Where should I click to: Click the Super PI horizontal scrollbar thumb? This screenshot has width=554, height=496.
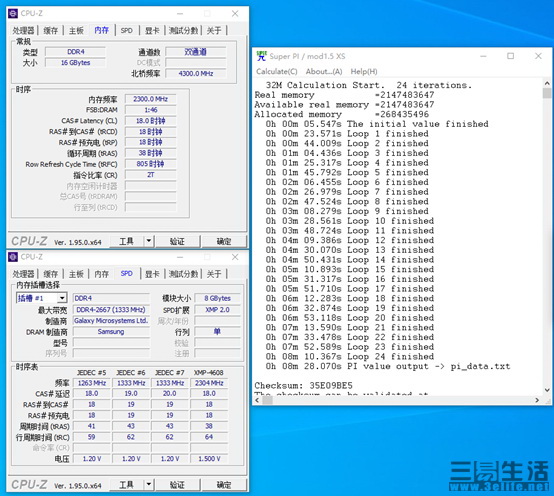[267, 400]
